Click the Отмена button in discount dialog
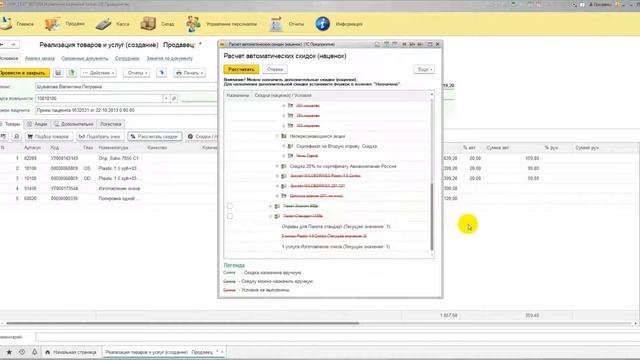Screen dimensions: 640x360 pos(275,69)
